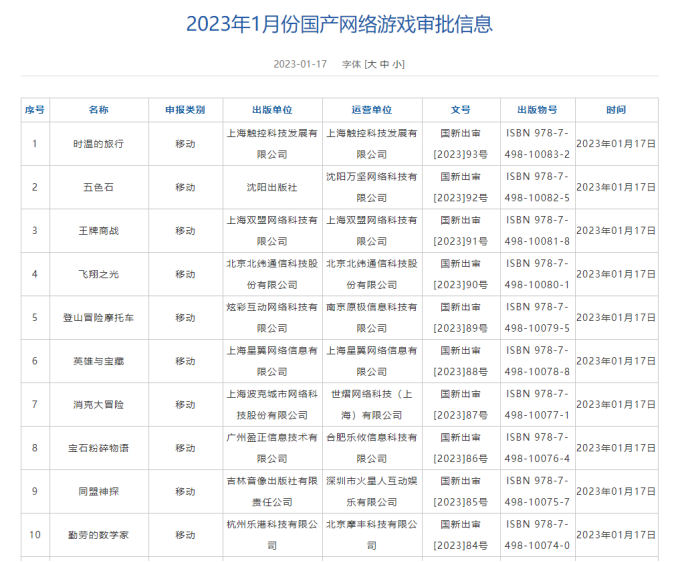Click ISBN 978-7-498-10079-5
Screen dimensions: 681x562
pyautogui.click(x=537, y=317)
